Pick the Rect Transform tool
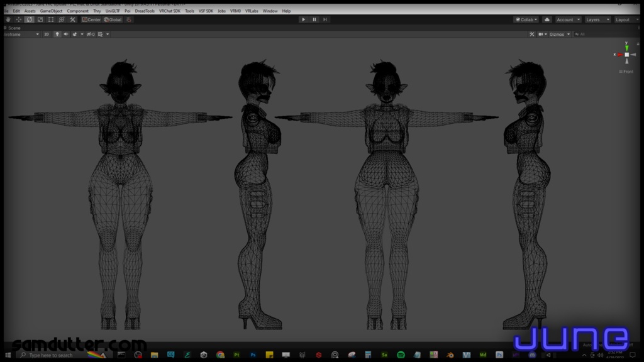The width and height of the screenshot is (644, 362). (51, 19)
